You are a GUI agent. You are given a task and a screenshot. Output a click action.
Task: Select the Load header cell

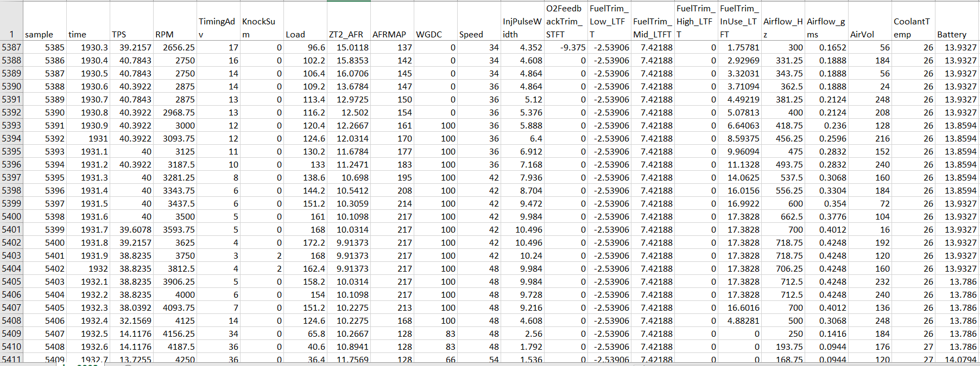pos(305,22)
